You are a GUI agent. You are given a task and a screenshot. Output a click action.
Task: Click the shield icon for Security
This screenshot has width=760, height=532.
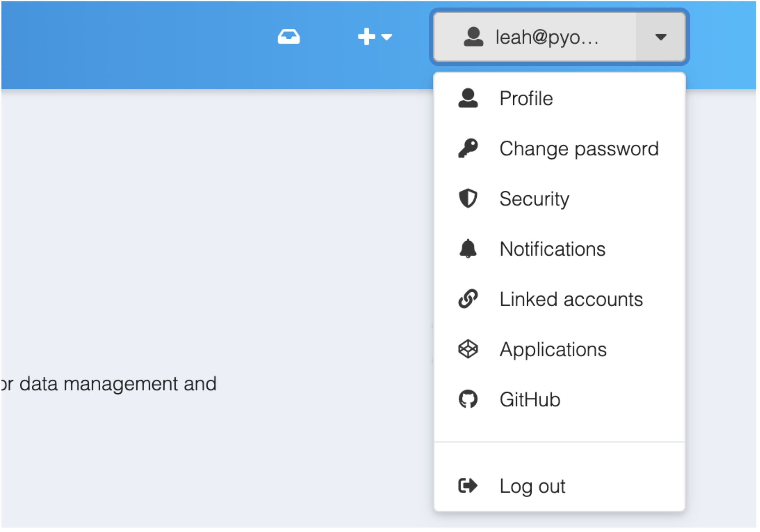(468, 198)
